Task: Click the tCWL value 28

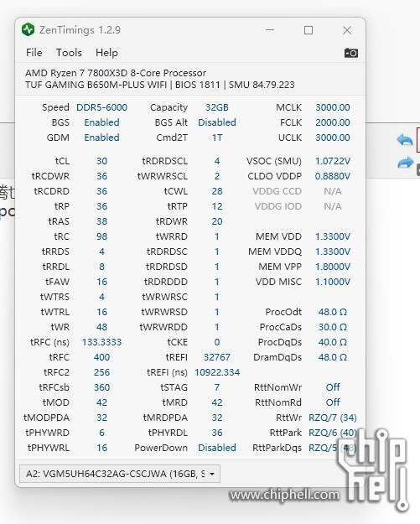Action: (x=217, y=191)
